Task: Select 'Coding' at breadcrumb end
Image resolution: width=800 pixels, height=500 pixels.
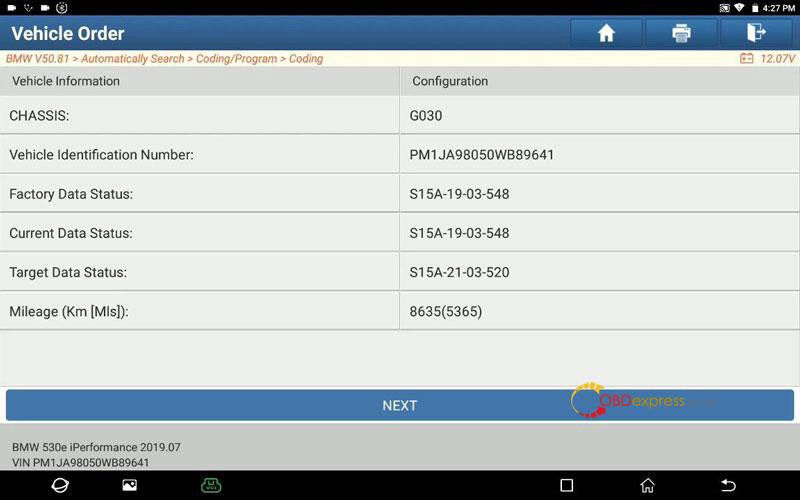Action: tap(306, 59)
